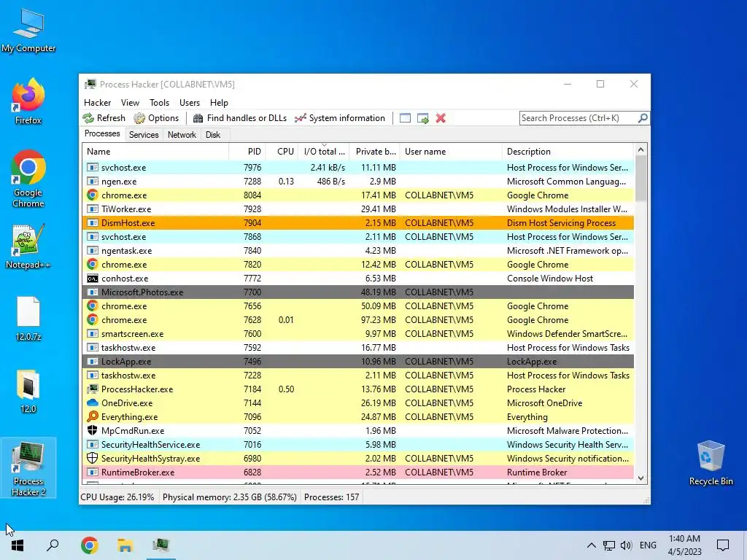Sort by the CPU column header
Viewport: 747px width, 560px height.
pyautogui.click(x=282, y=152)
